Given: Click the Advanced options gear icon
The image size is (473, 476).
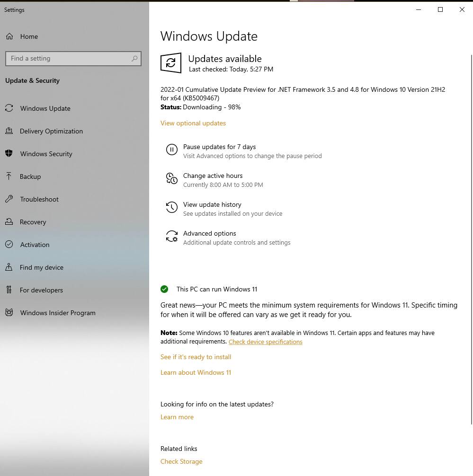Looking at the screenshot, I should click(x=171, y=237).
